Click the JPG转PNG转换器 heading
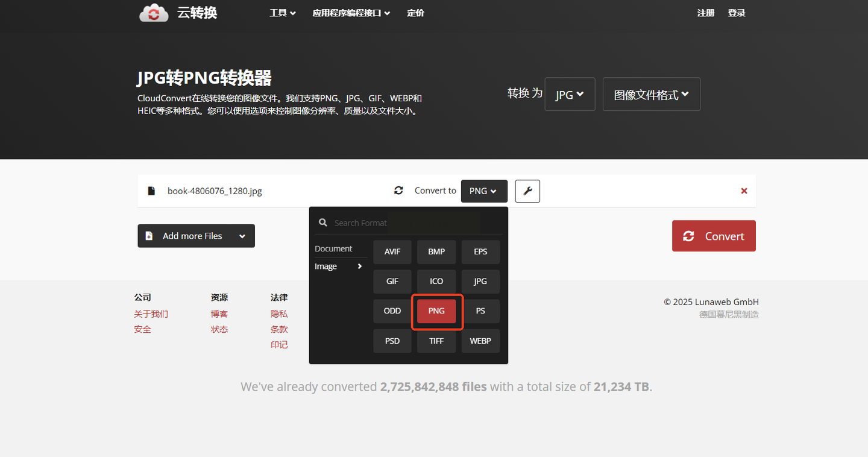This screenshot has width=868, height=457. point(204,78)
